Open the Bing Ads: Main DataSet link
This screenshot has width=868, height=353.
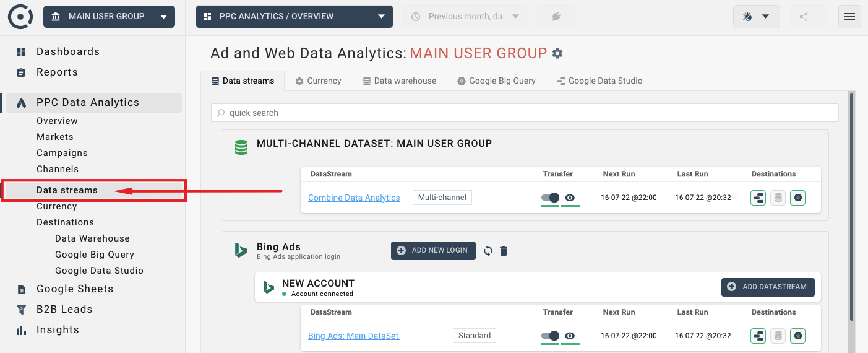353,336
